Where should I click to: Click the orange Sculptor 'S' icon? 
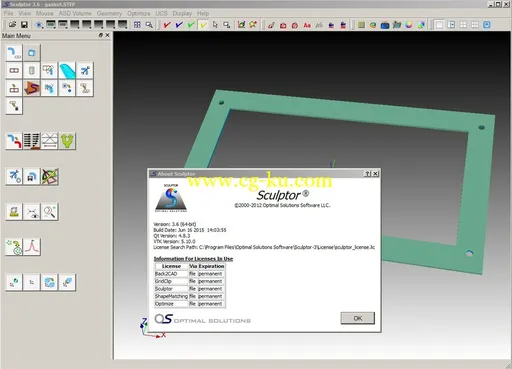pos(32,88)
